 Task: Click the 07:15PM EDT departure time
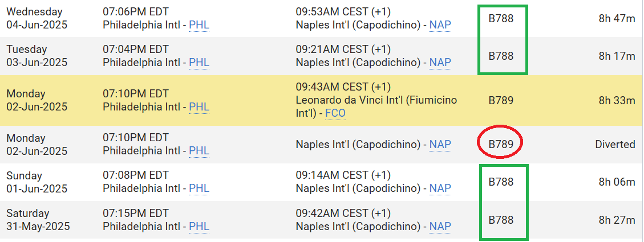coord(136,214)
